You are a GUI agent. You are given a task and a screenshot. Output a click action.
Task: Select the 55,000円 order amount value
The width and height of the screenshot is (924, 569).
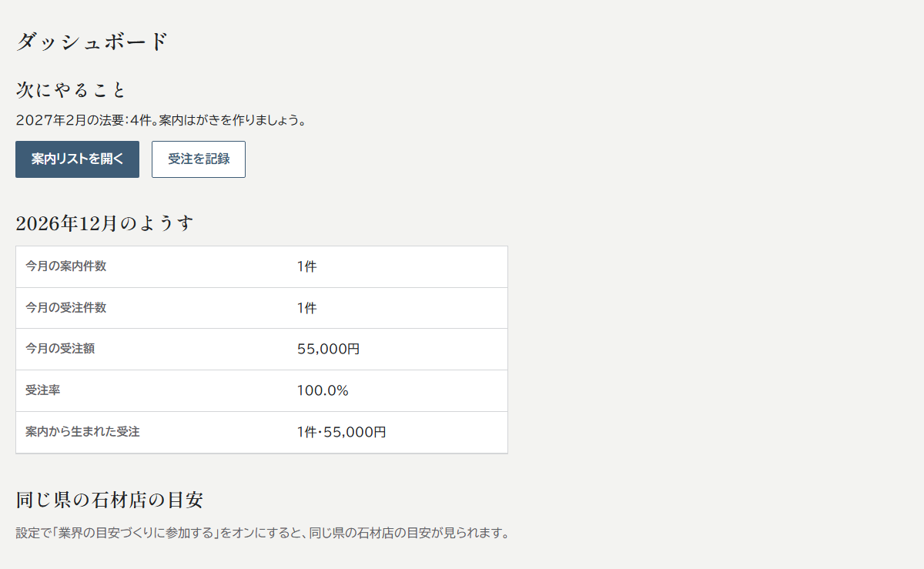[x=328, y=349]
